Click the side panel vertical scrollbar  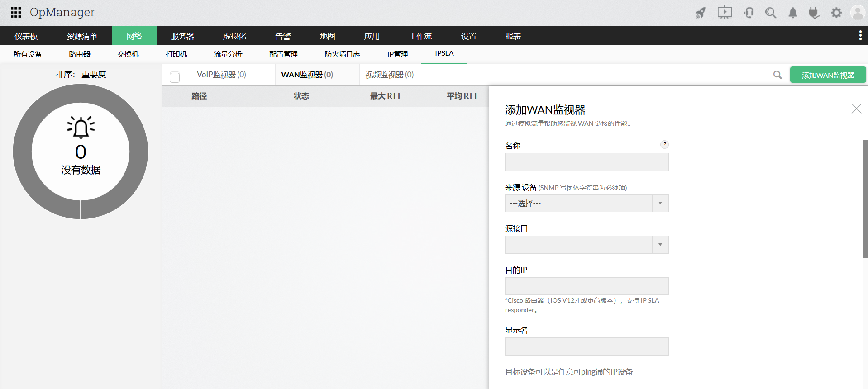pos(865,199)
